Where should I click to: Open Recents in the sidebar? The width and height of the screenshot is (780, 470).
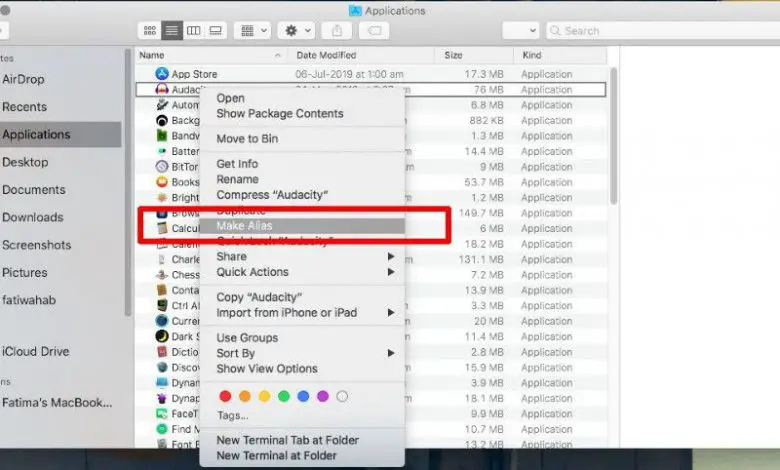coord(24,107)
